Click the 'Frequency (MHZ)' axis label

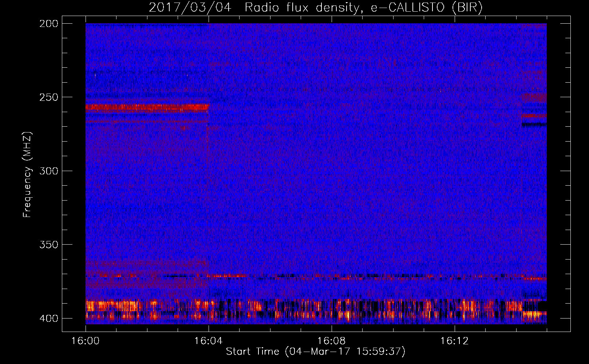tap(27, 175)
